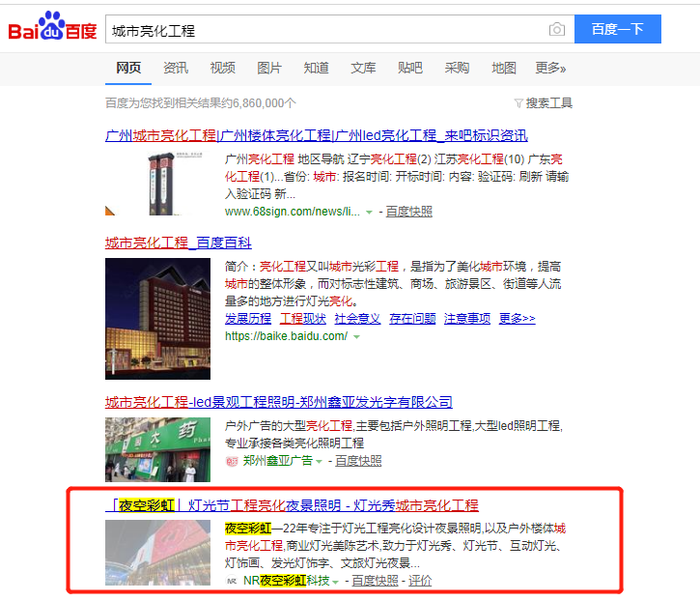Open the 工程现状 sublink
The image size is (700, 601).
tap(302, 319)
